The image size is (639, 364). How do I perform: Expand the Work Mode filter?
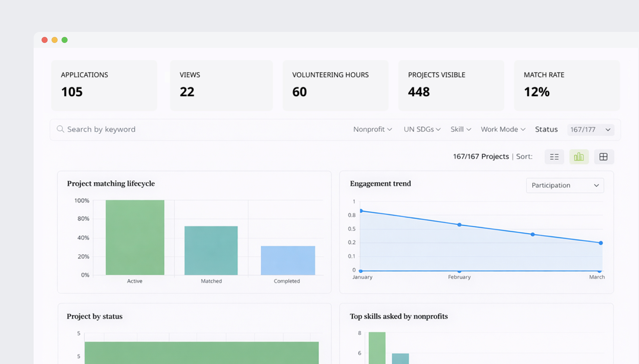503,129
